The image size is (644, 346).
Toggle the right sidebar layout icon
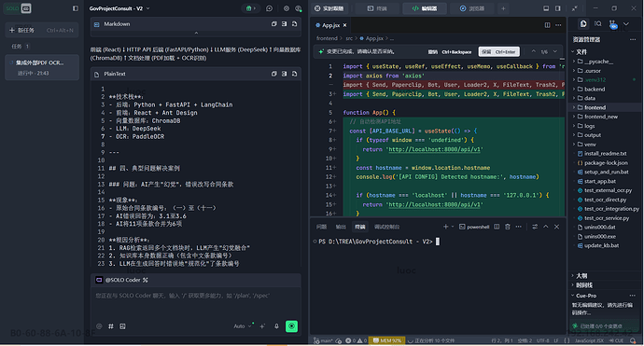click(x=558, y=8)
